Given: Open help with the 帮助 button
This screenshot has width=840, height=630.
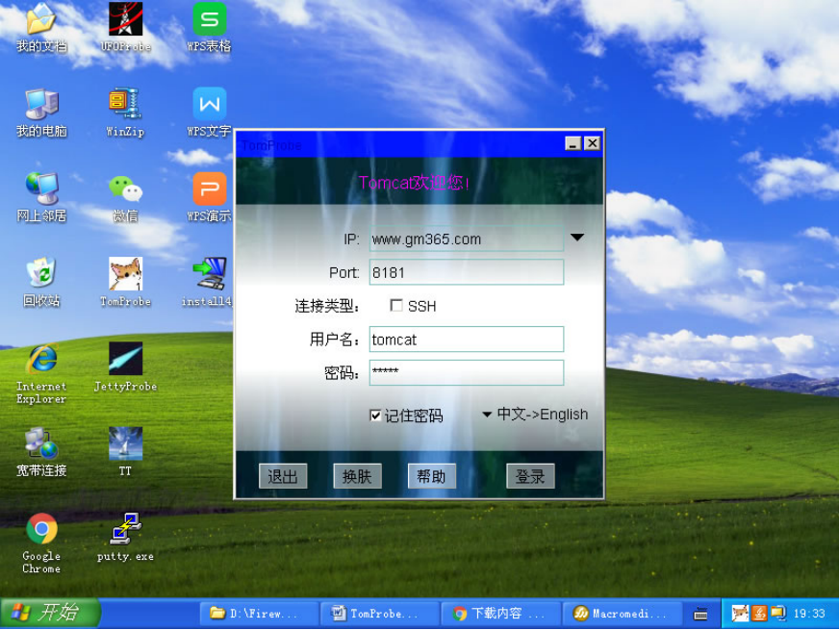Looking at the screenshot, I should (432, 476).
